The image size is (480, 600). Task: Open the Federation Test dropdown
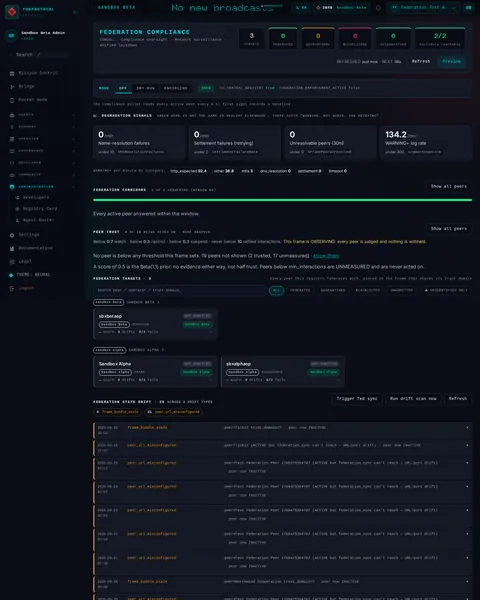click(x=423, y=8)
